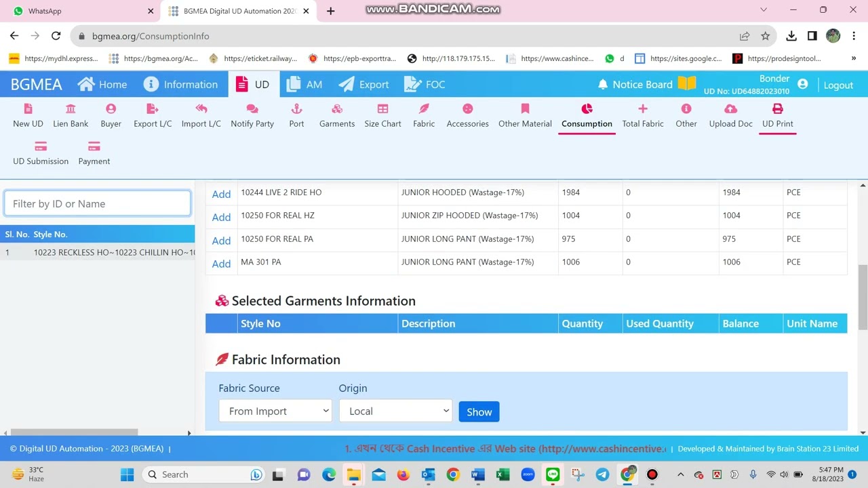Open the Information menu
This screenshot has height=488, width=868.
click(x=180, y=84)
